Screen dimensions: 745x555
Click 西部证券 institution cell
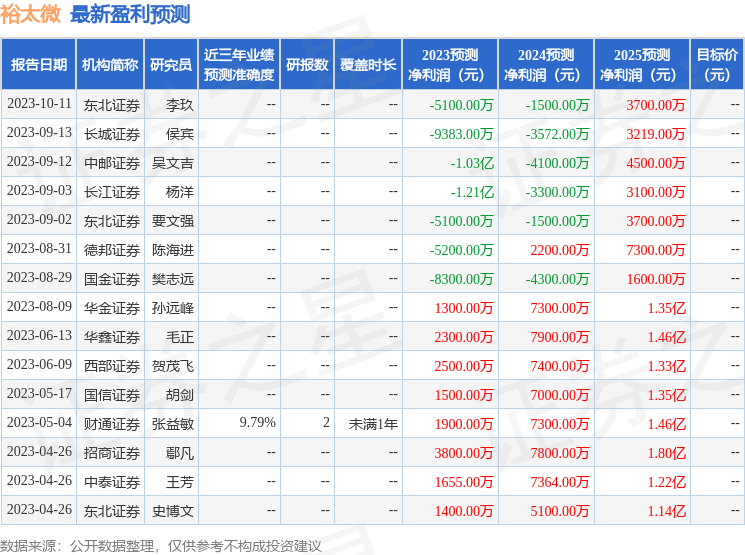(x=112, y=366)
